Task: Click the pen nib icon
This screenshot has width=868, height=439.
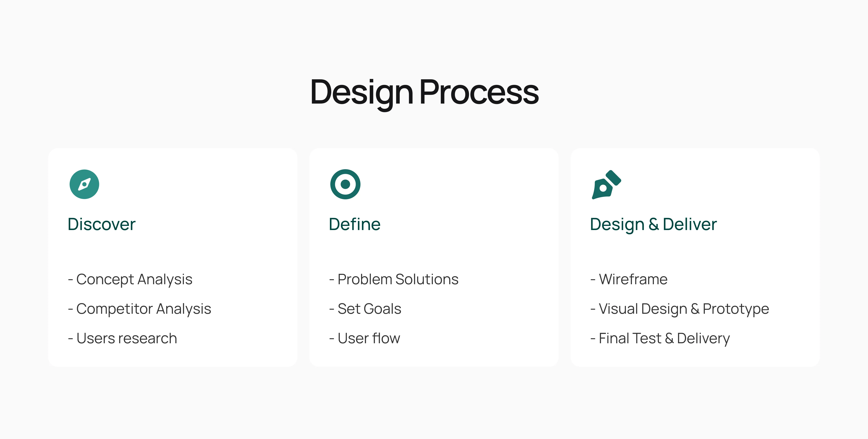Action: coord(606,185)
